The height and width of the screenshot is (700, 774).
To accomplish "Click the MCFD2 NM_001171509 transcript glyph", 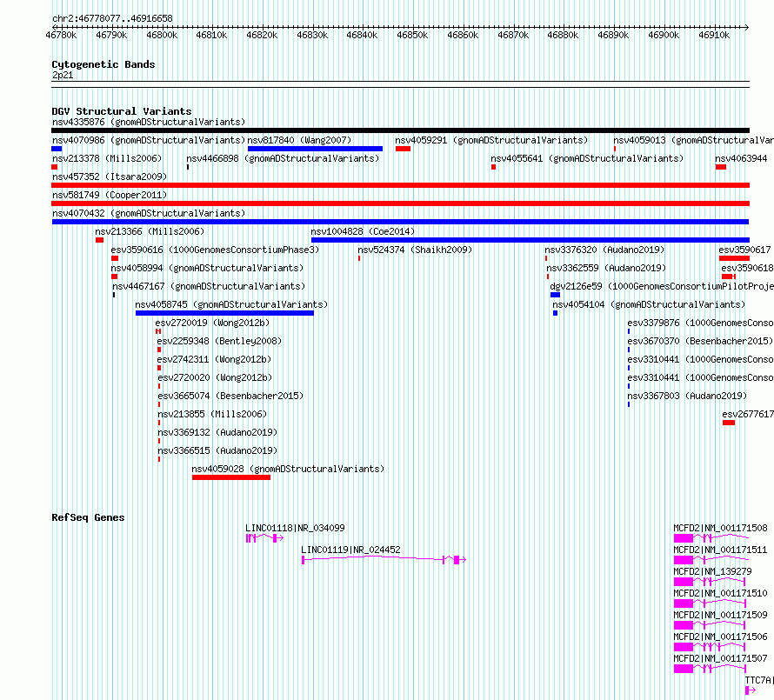I will tap(710, 625).
